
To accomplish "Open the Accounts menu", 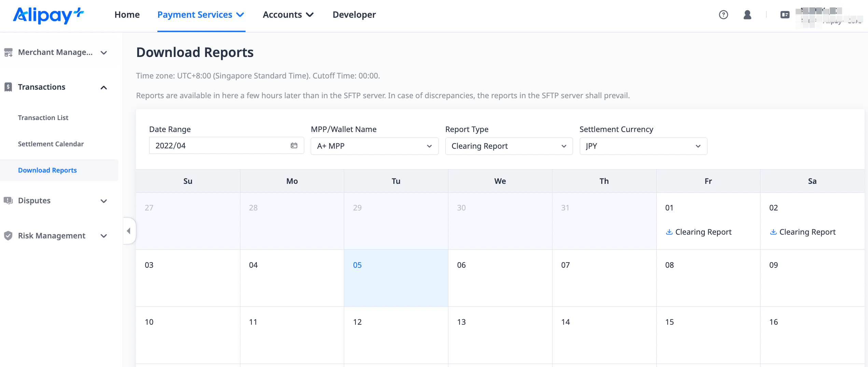I will pos(288,15).
